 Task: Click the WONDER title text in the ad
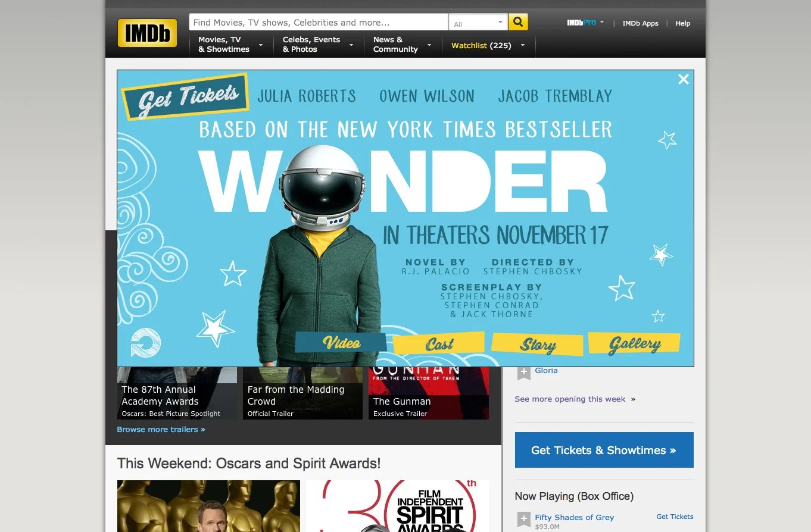coord(403,182)
